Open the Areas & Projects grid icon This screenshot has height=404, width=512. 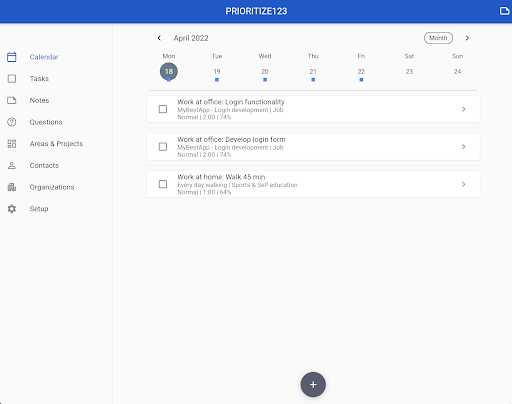pos(12,144)
